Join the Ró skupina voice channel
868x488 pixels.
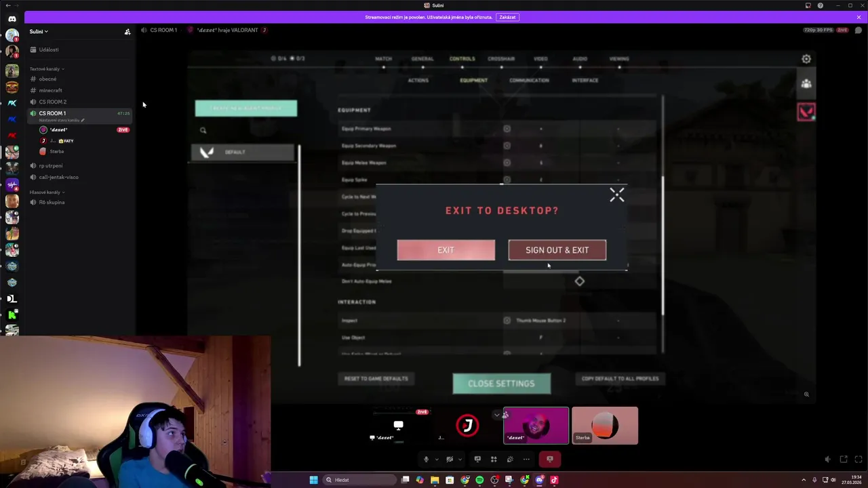(52, 203)
